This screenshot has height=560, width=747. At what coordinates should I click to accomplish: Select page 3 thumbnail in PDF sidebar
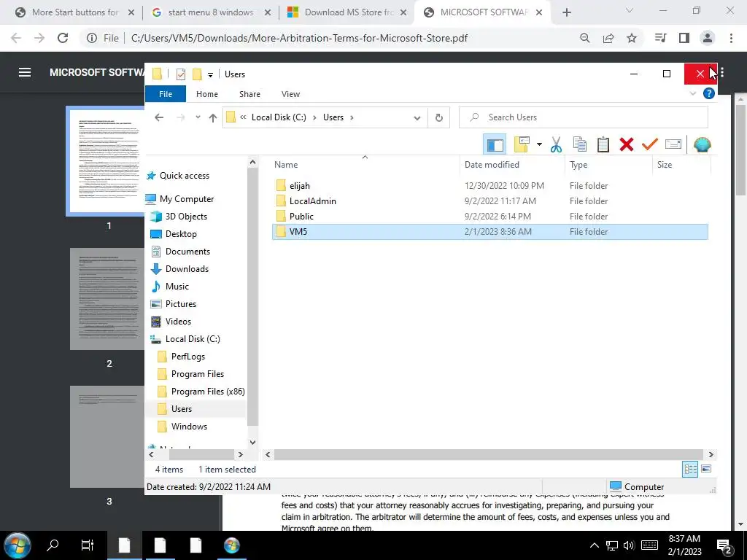107,437
